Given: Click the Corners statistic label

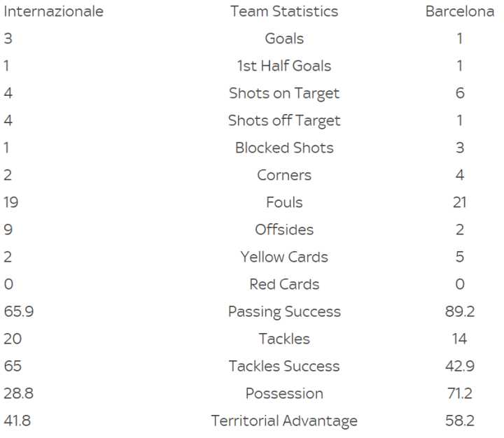Looking at the screenshot, I should [284, 176].
